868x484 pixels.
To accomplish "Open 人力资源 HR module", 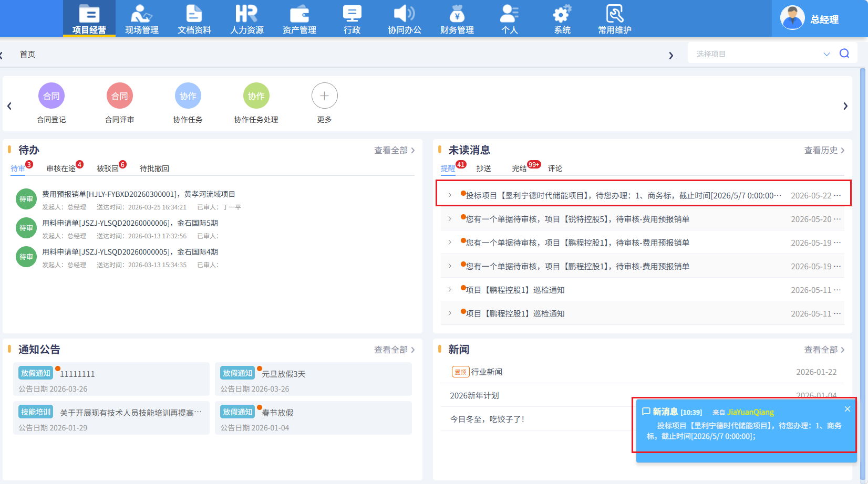I will pyautogui.click(x=247, y=19).
